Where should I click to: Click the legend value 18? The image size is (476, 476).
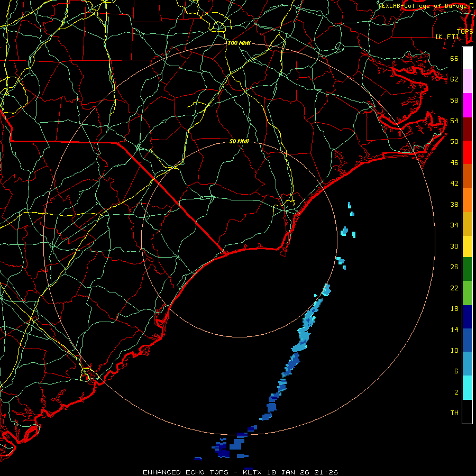[x=454, y=309]
